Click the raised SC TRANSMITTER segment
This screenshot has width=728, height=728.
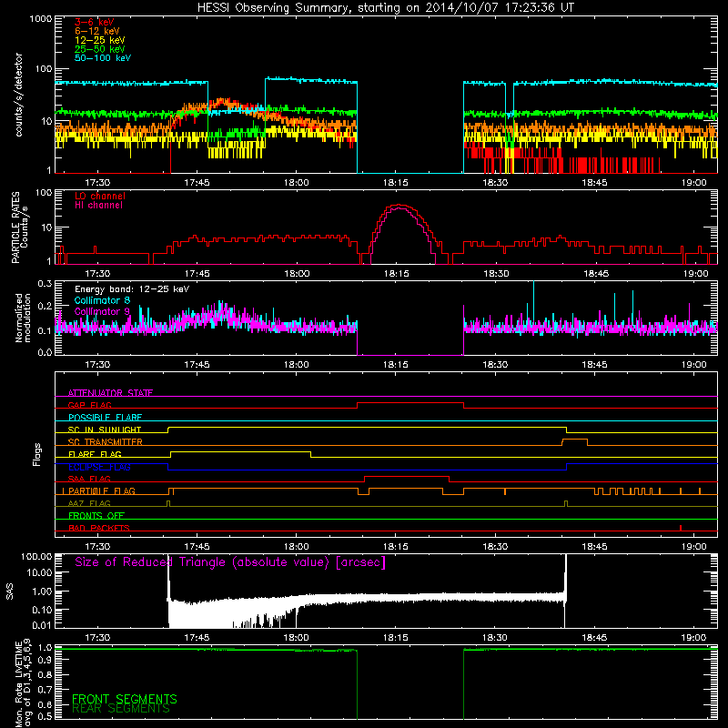click(x=575, y=440)
